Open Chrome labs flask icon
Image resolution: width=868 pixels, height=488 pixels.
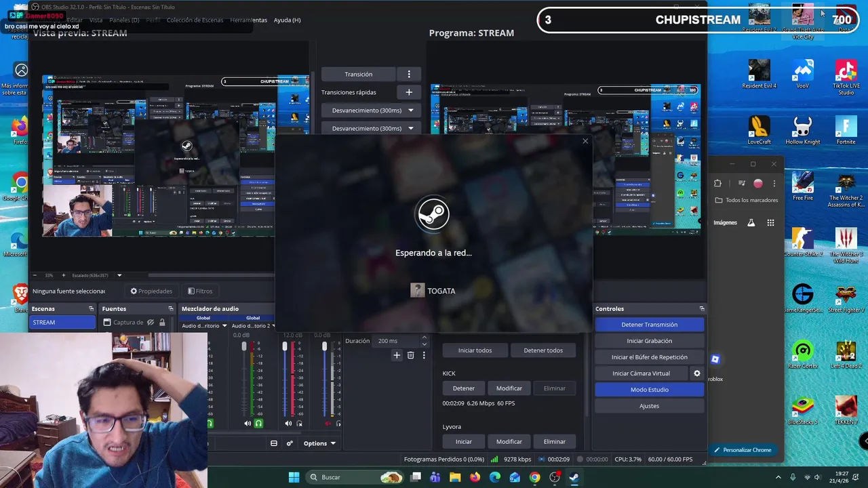pos(751,222)
